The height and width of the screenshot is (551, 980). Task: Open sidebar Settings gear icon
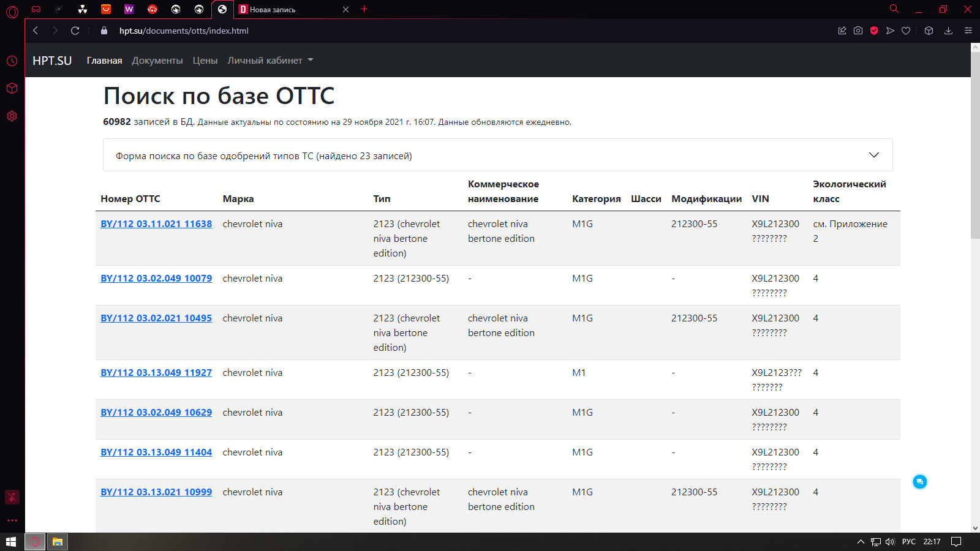coord(12,116)
